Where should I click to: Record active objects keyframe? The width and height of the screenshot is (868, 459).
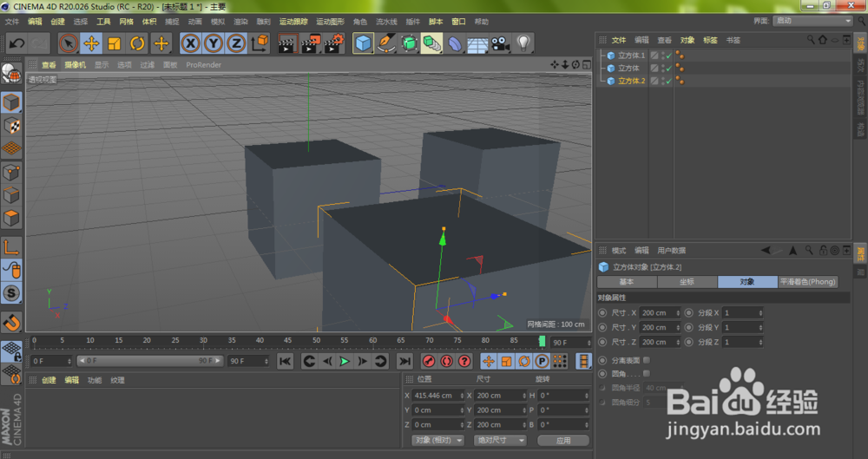429,362
